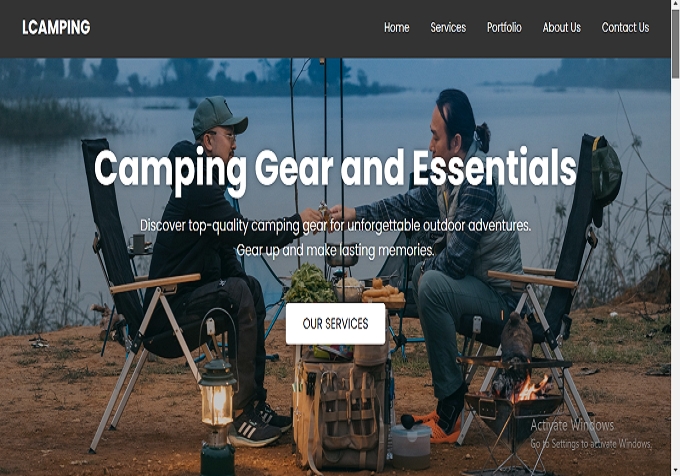
Task: Open the Home nav link
Action: [x=396, y=27]
